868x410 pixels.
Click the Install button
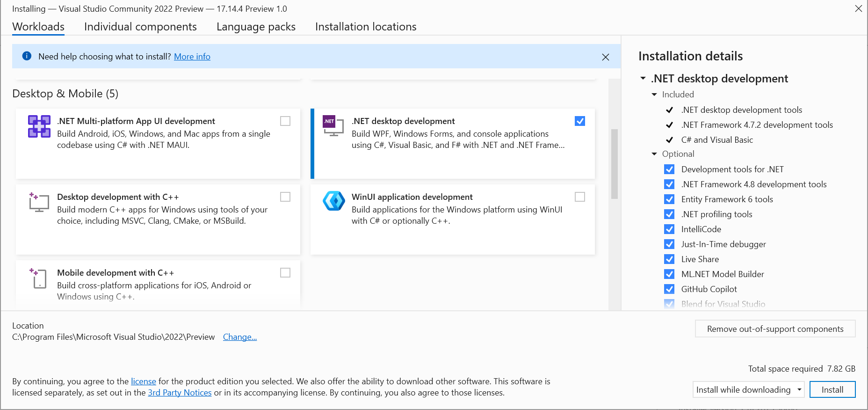coord(832,389)
